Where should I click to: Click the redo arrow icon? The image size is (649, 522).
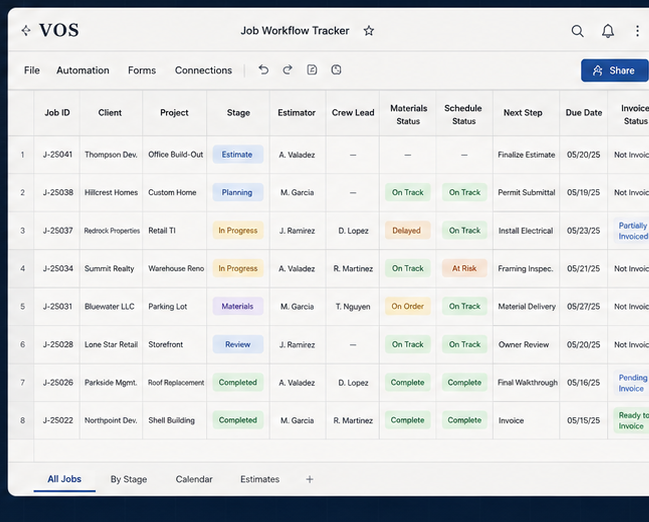coord(287,70)
